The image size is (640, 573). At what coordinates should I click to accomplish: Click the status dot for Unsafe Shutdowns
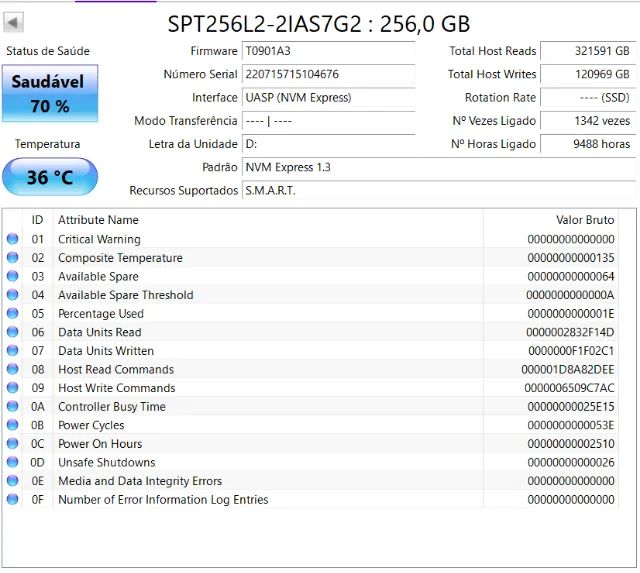coord(13,462)
